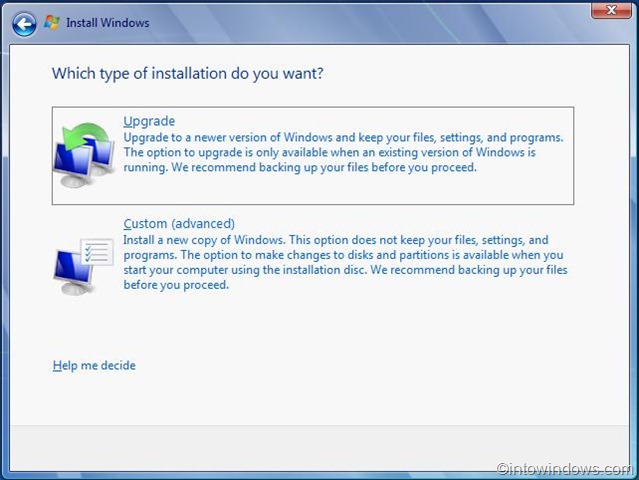The image size is (639, 480).
Task: Click the Windows flag logo in title bar
Action: pos(52,22)
